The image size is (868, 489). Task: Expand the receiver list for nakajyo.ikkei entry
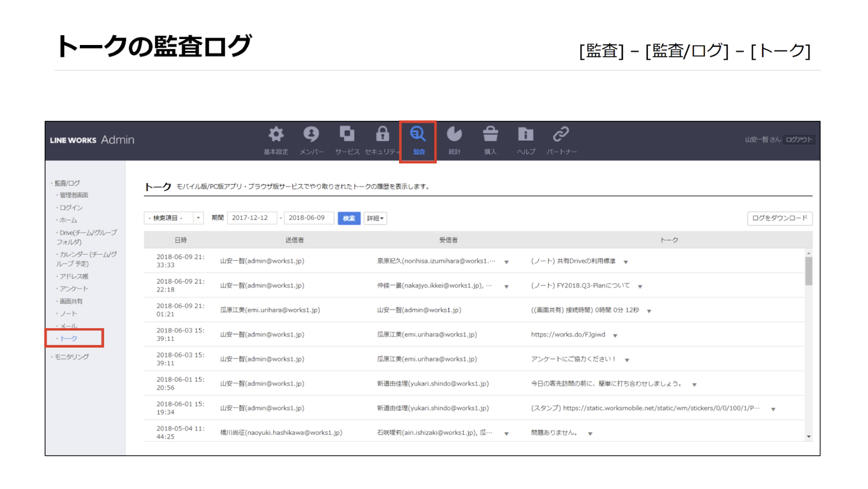pos(506,286)
